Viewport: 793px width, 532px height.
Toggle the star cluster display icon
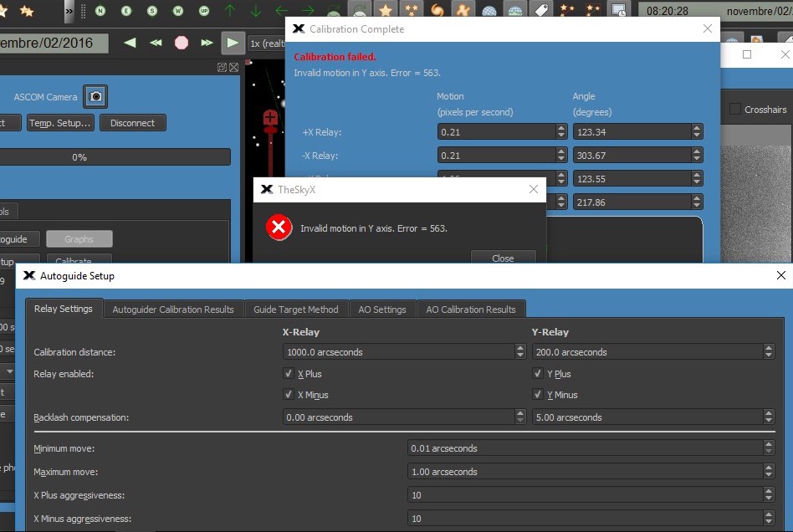[x=412, y=9]
